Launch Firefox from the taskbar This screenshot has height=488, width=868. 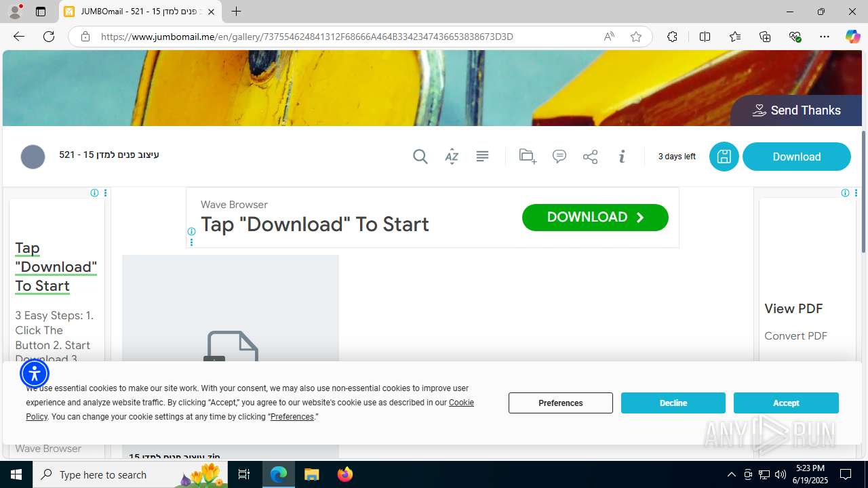coord(345,474)
